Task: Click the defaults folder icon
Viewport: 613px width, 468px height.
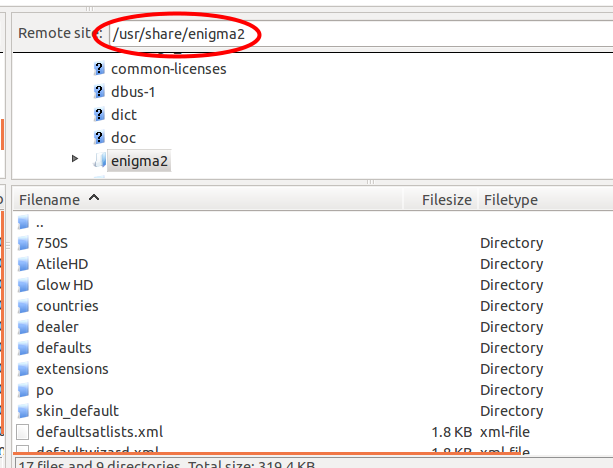Action: pyautogui.click(x=23, y=348)
